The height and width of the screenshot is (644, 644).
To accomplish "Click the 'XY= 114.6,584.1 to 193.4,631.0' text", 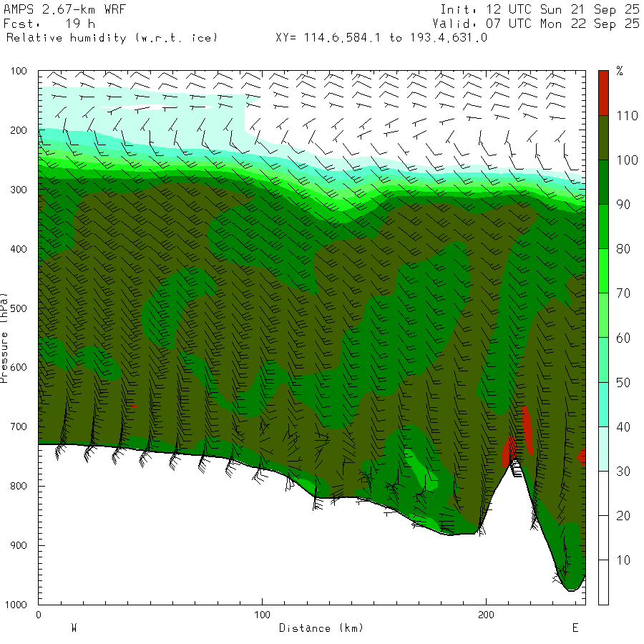I will (x=381, y=38).
